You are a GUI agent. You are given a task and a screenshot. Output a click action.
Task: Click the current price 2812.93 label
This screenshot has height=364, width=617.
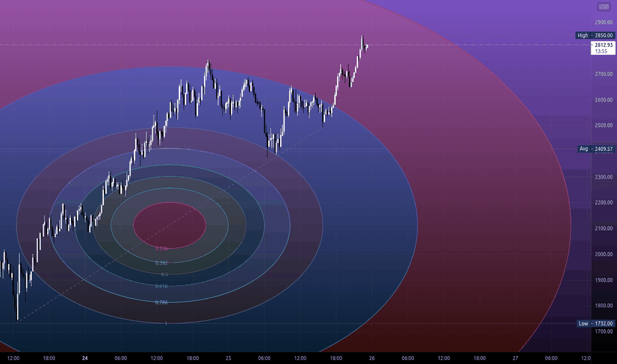pos(603,45)
